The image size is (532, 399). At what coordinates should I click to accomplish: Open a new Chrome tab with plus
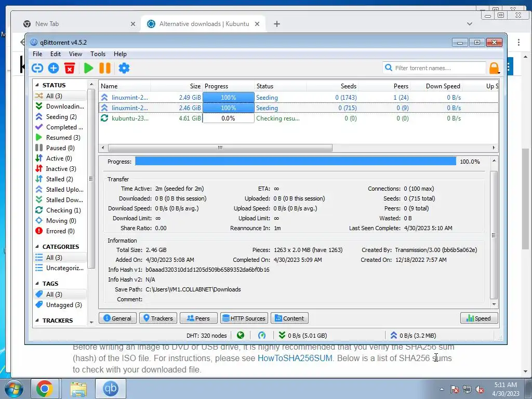[277, 24]
